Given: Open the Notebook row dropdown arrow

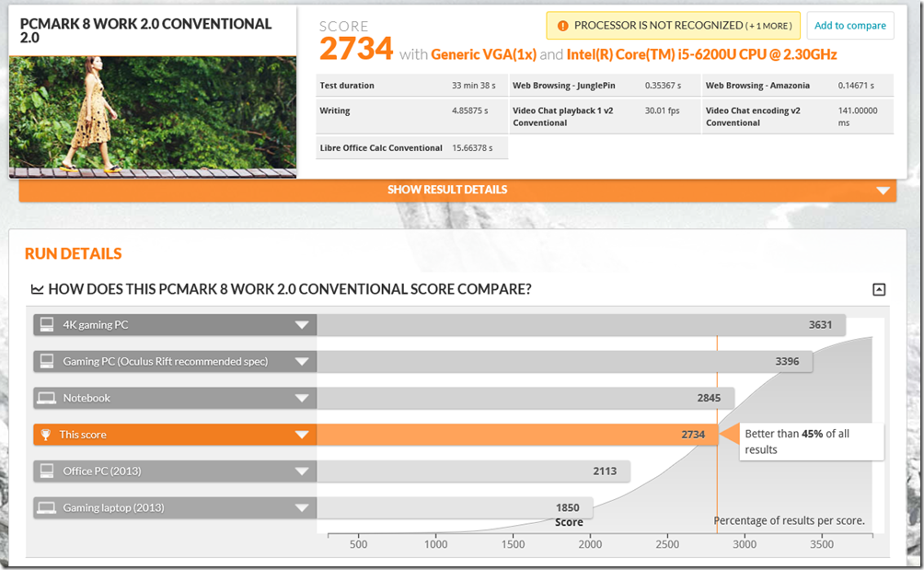Looking at the screenshot, I should pyautogui.click(x=301, y=399).
